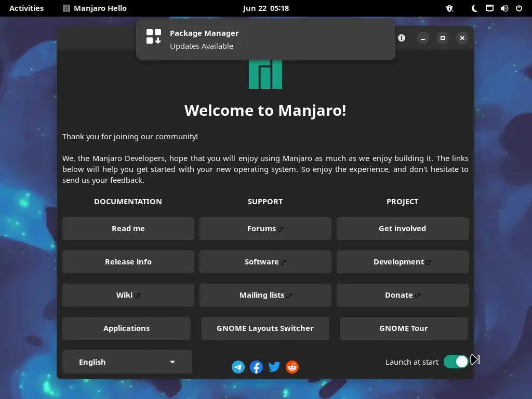Close the Manjaro Hello window
This screenshot has width=532, height=399.
(x=462, y=38)
